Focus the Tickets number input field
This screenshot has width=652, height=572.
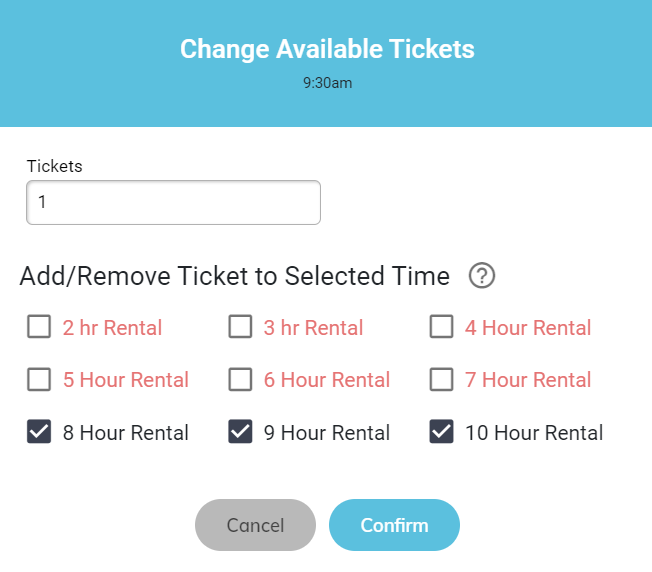[173, 202]
